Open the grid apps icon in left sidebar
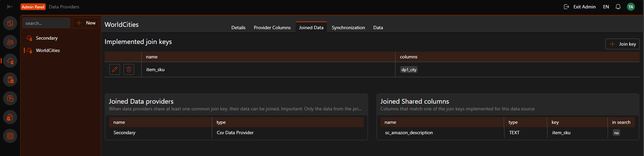Screen dimensions: 644x156 coord(10,136)
